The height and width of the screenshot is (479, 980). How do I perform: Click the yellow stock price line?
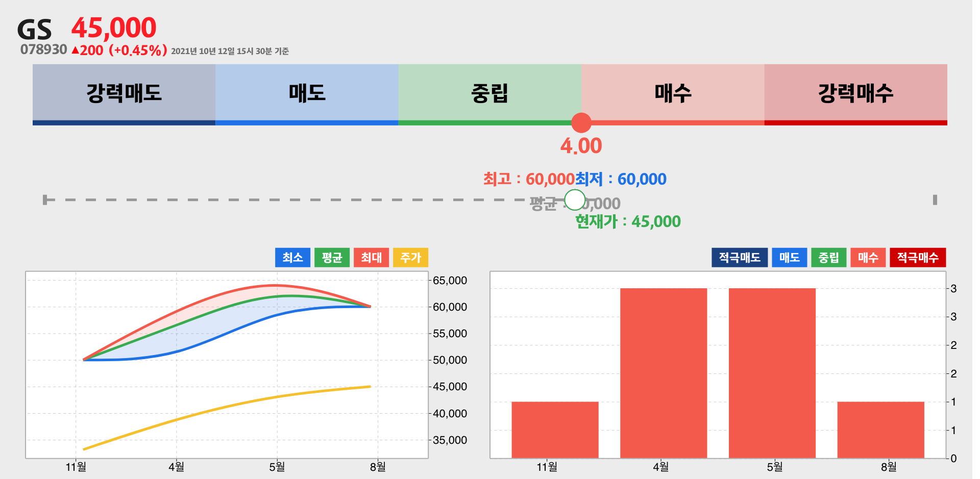tap(227, 406)
